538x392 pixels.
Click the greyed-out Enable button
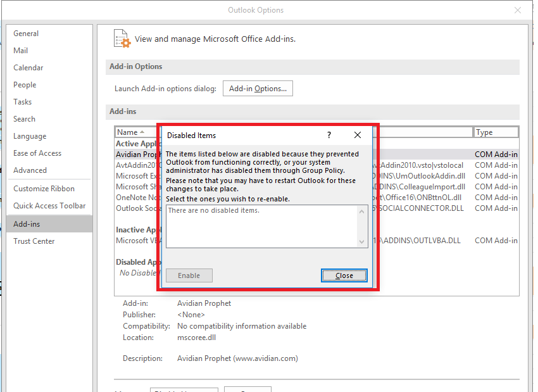189,275
